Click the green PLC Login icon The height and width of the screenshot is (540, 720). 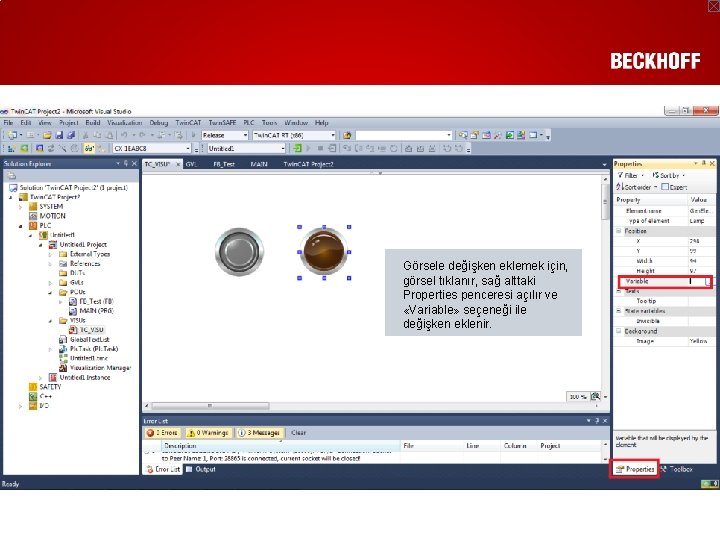tap(297, 148)
